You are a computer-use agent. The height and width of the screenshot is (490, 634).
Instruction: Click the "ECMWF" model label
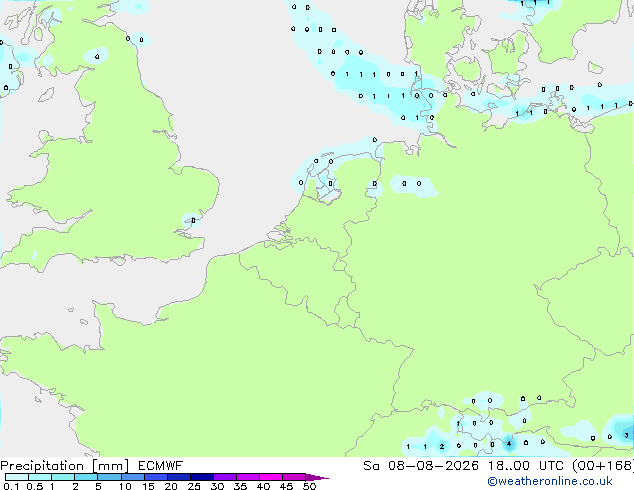[x=161, y=466]
